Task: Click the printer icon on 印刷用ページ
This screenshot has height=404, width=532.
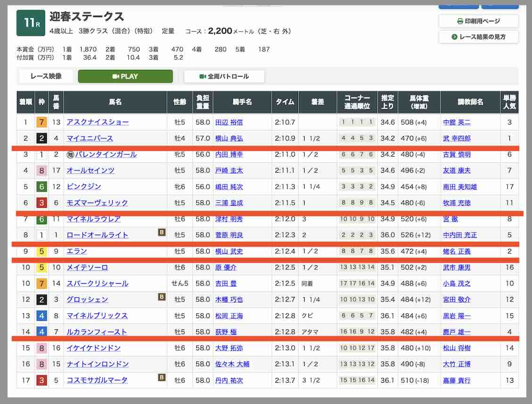Action: coord(460,21)
